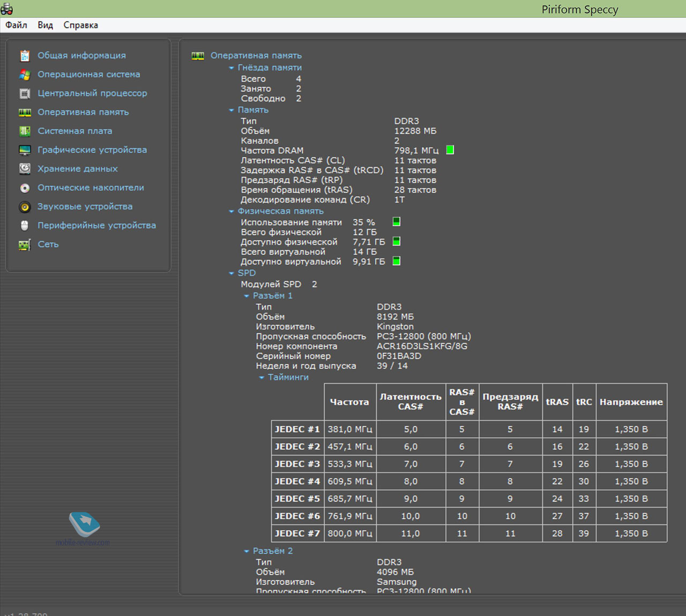Click the Системная плата motherboard icon

[25, 131]
